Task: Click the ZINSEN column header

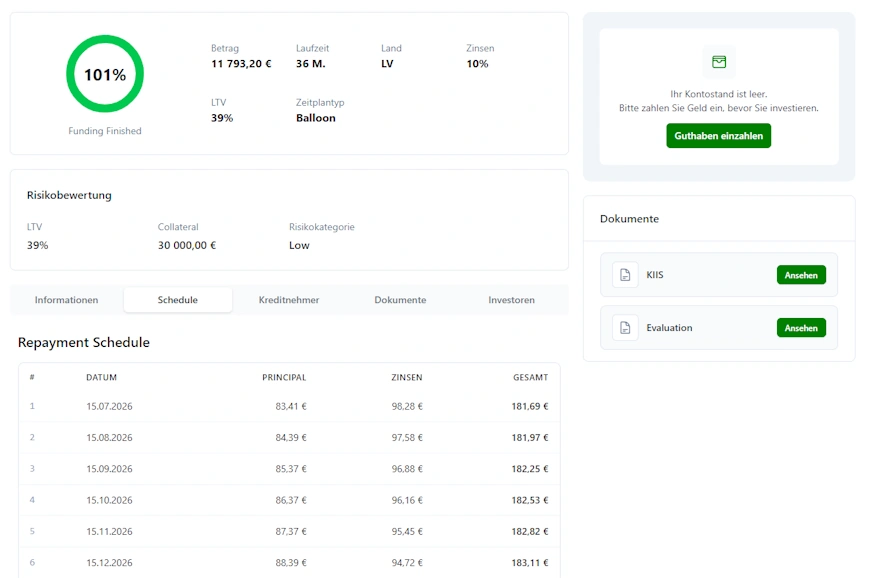Action: tap(407, 378)
